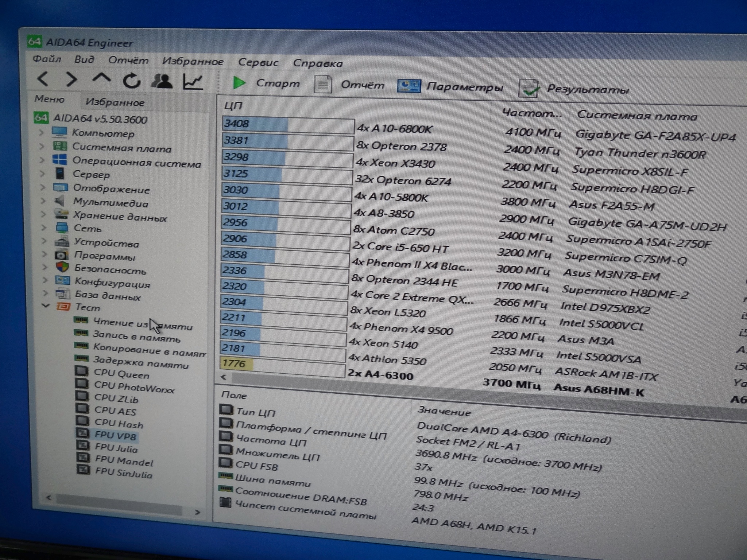Open the Вид menu

point(84,59)
